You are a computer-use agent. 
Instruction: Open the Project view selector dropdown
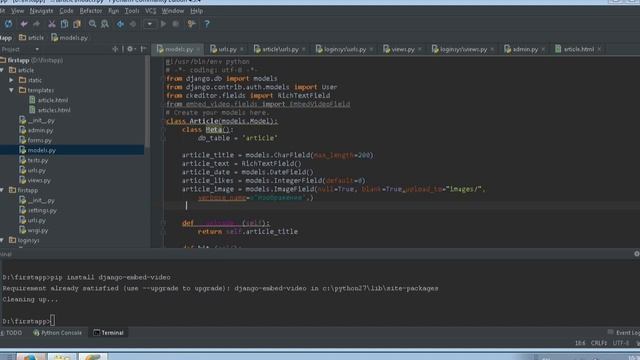pyautogui.click(x=37, y=49)
